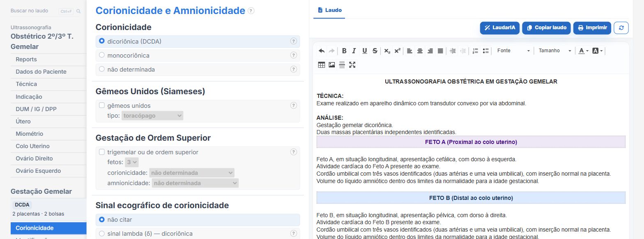Viewport: 644px width, 239px height.
Task: Open help icon for monocoriônica option
Action: [293, 55]
